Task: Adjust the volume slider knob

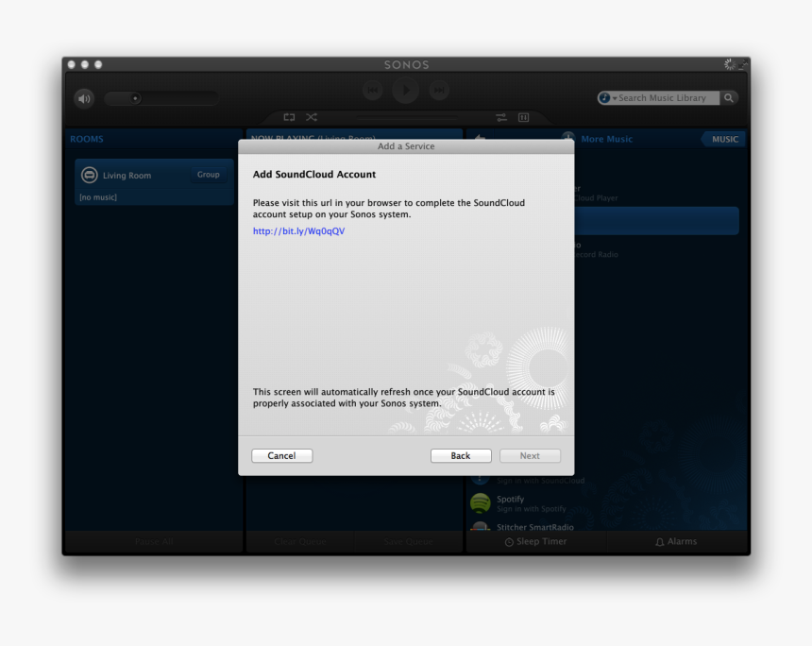Action: 135,98
